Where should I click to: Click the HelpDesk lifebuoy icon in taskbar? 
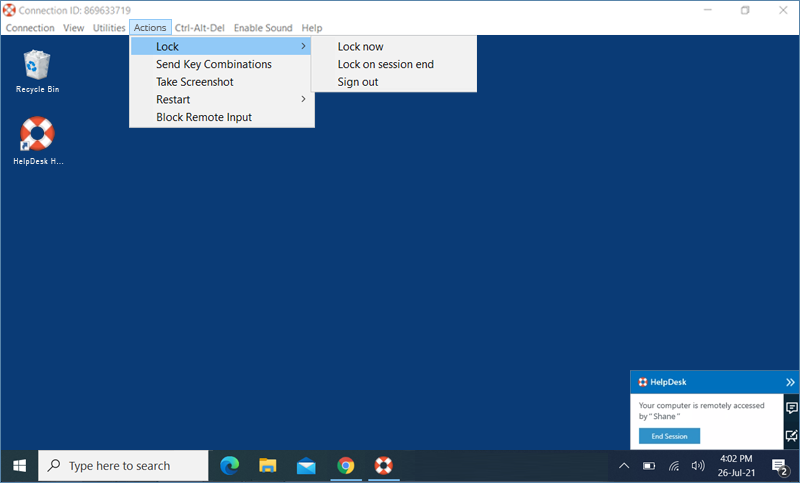coord(383,465)
